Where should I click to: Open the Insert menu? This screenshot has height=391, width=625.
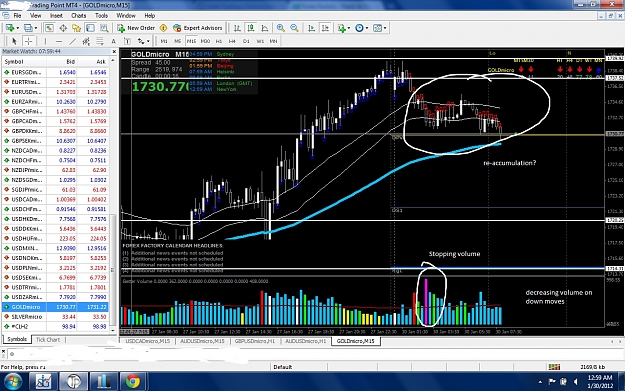click(x=56, y=16)
